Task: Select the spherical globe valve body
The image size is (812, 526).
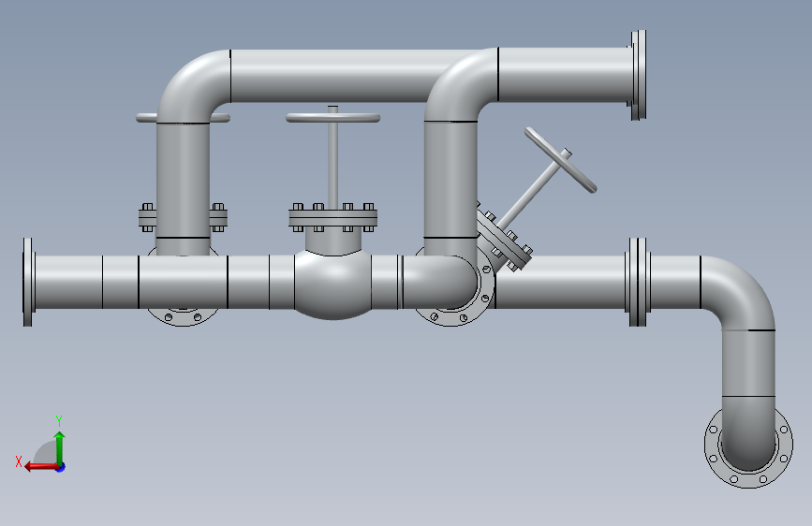Action: 333,284
